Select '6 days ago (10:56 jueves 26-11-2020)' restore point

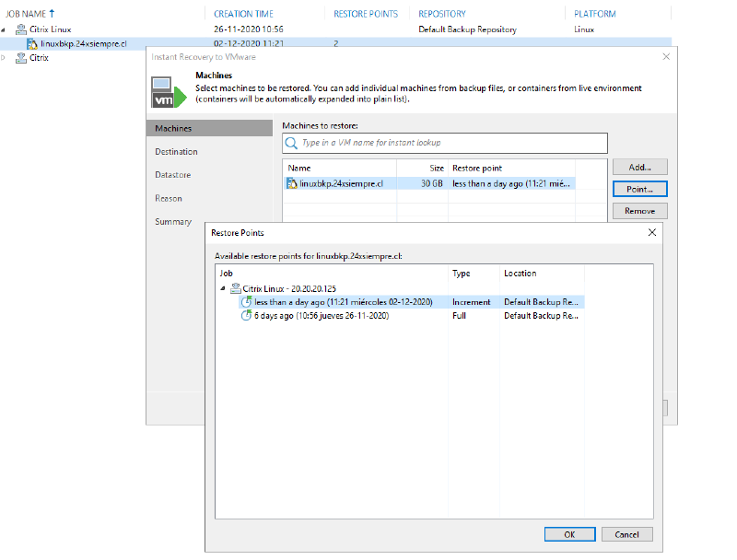(x=322, y=316)
